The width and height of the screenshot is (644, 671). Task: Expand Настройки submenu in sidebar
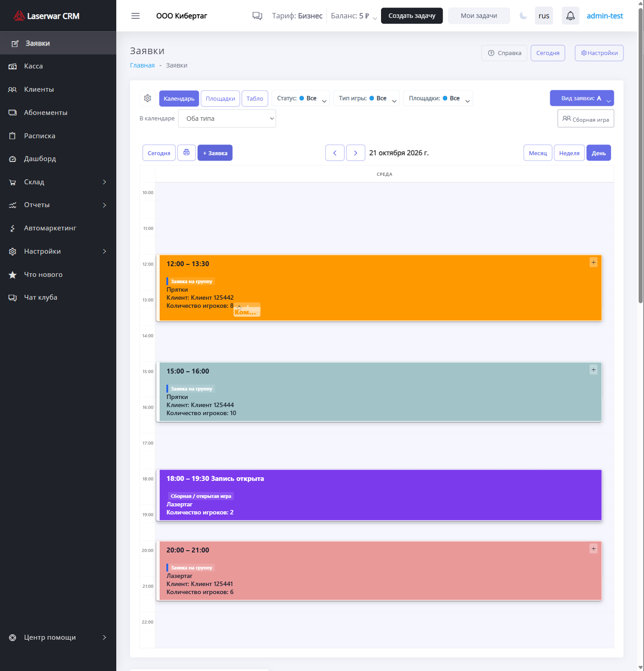tap(58, 251)
